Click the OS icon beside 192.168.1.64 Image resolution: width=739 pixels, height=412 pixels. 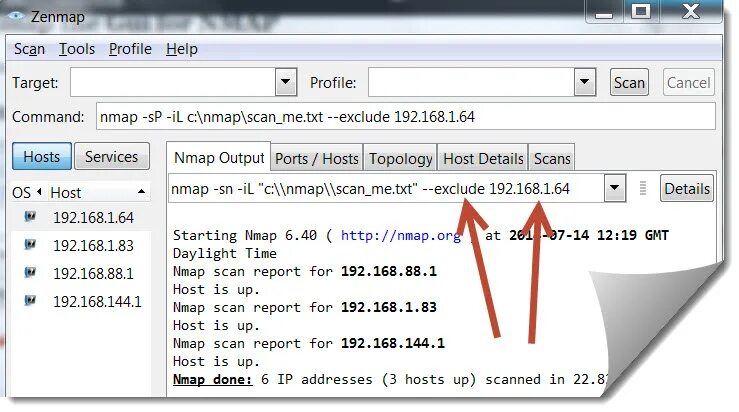[x=30, y=216]
